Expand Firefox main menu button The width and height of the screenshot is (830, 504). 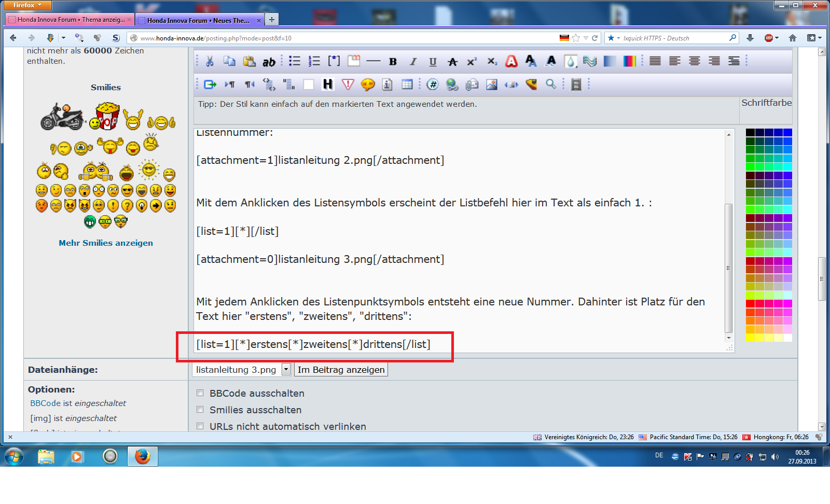27,5
